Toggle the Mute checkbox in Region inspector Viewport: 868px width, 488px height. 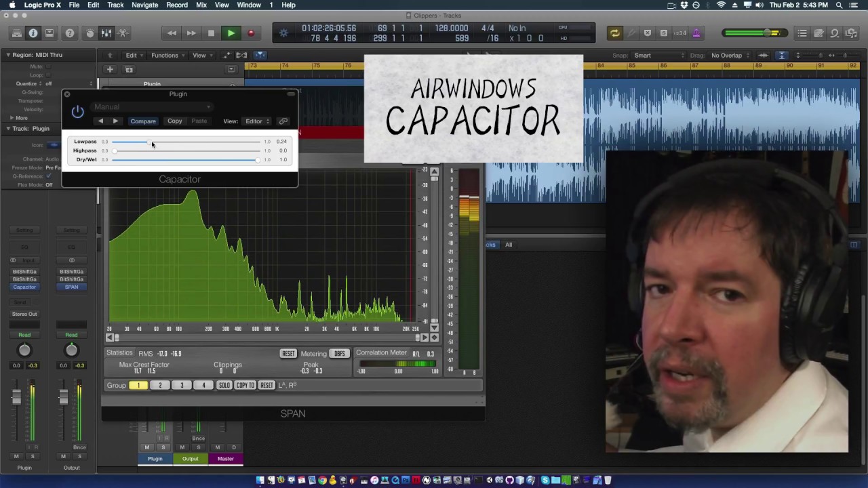pyautogui.click(x=49, y=66)
